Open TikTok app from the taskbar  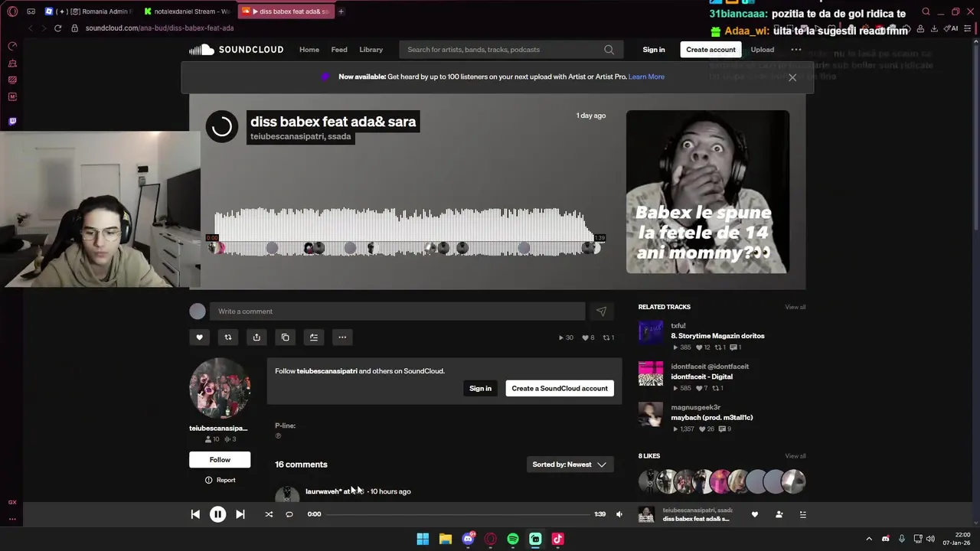(x=557, y=539)
